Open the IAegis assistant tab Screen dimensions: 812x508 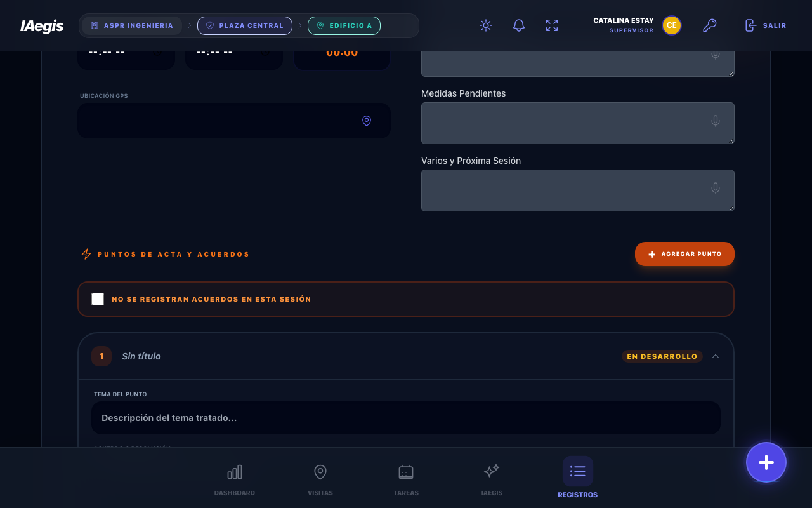(492, 479)
